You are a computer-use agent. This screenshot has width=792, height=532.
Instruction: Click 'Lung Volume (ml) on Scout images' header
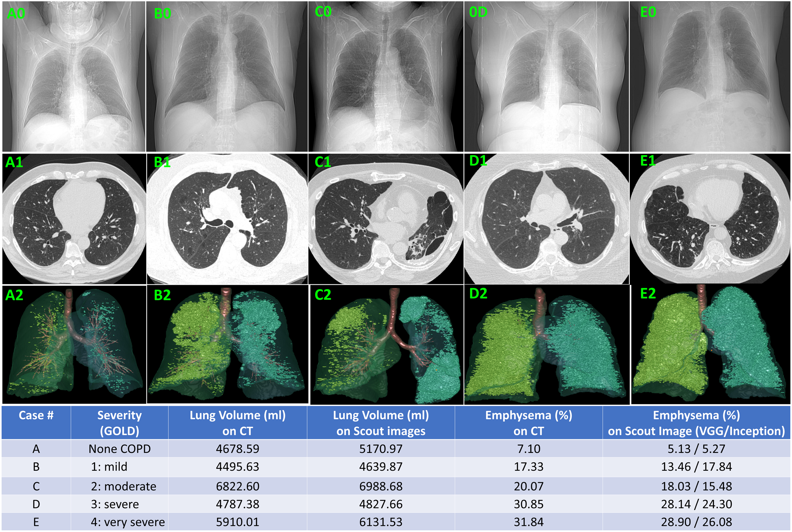381,423
